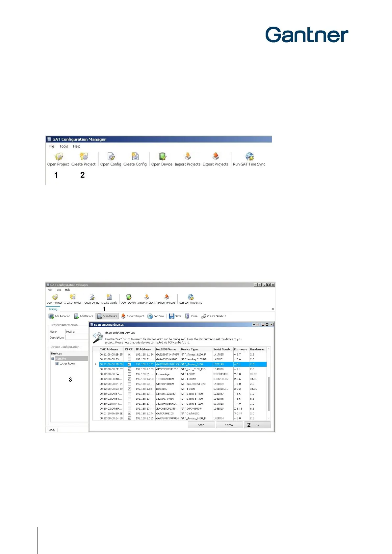Click OK in Scan existing devices dialog
This screenshot has height=554, width=392.
[x=257, y=425]
